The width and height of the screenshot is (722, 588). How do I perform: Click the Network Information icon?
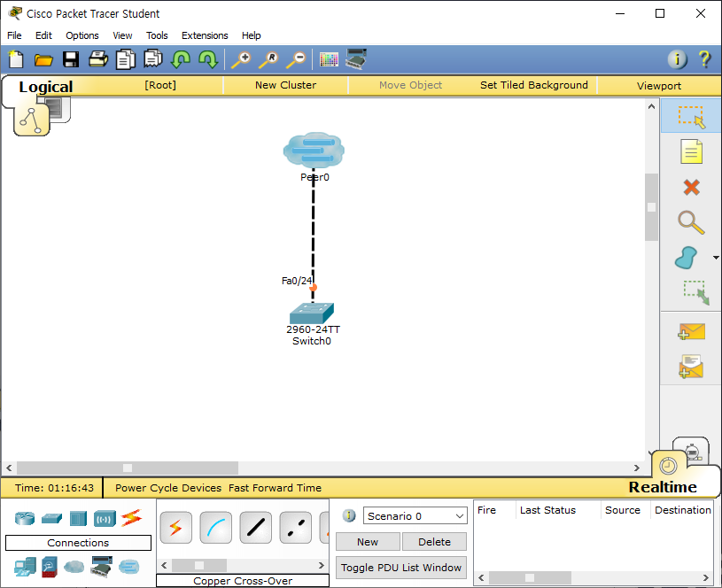[x=677, y=59]
